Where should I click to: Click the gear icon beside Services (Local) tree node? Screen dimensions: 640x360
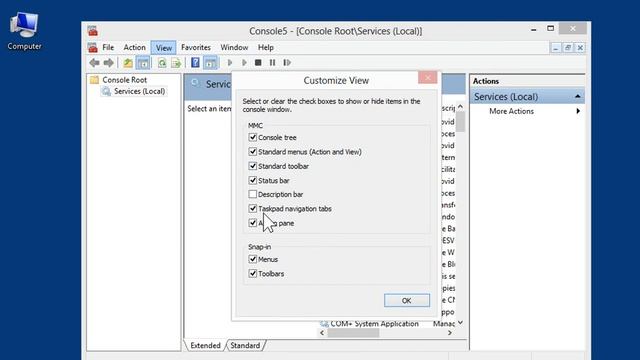(x=107, y=91)
